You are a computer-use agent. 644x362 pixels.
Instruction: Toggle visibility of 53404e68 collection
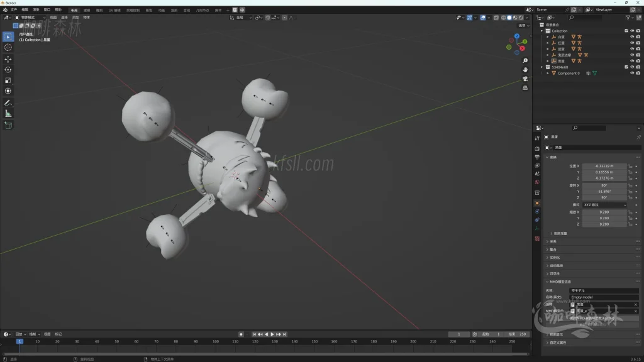pos(632,67)
